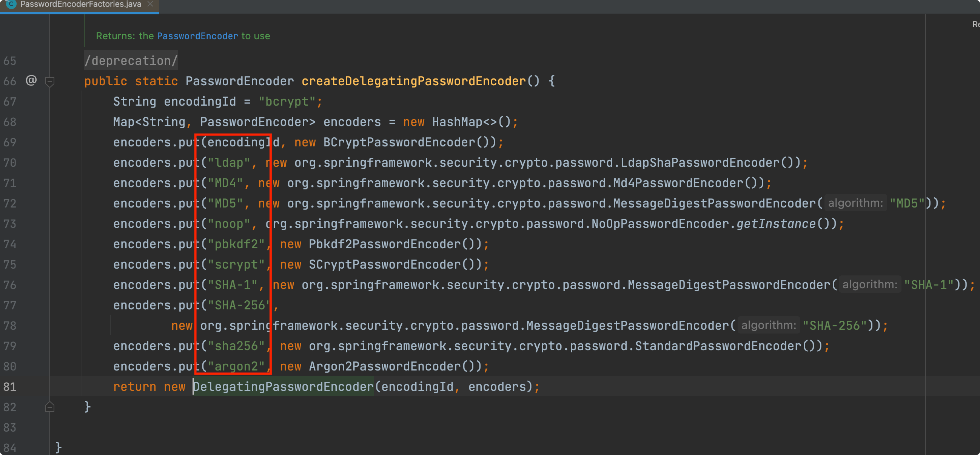980x455 pixels.
Task: Expand the folded /deprecation/ region
Action: pyautogui.click(x=131, y=60)
